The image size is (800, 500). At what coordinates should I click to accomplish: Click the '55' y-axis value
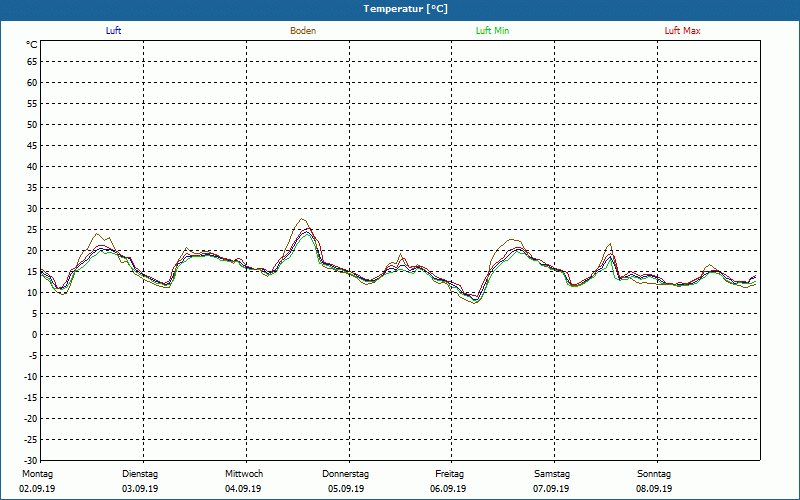pos(32,104)
